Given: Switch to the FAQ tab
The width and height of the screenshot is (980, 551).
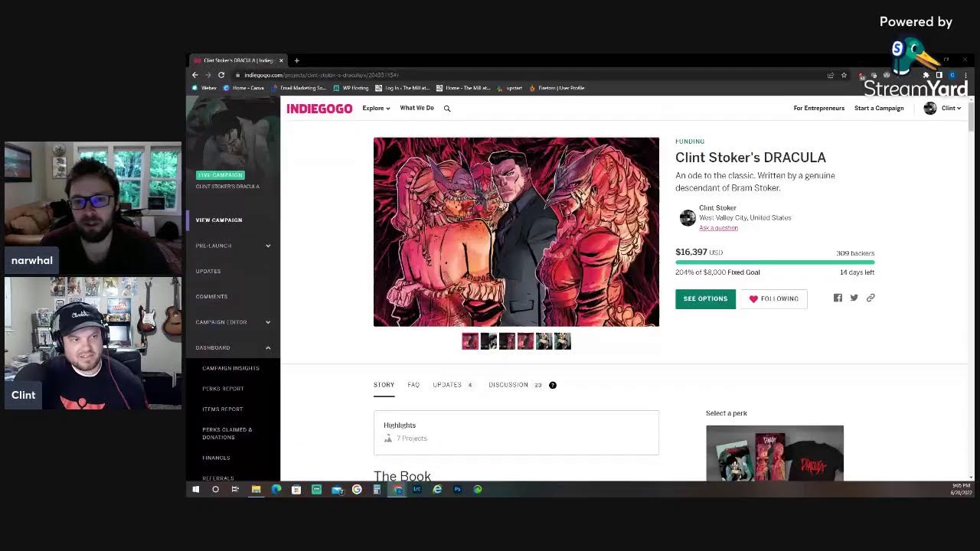Looking at the screenshot, I should (x=413, y=385).
